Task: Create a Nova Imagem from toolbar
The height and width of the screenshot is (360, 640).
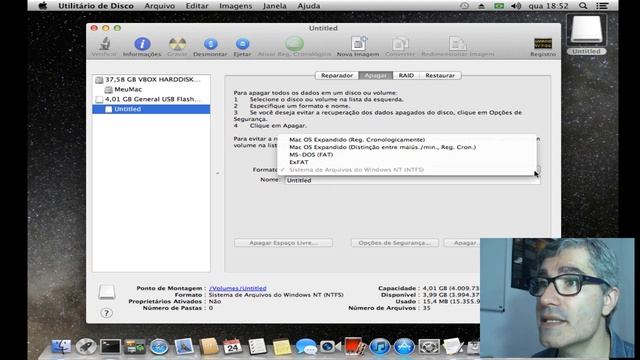Action: [x=358, y=44]
